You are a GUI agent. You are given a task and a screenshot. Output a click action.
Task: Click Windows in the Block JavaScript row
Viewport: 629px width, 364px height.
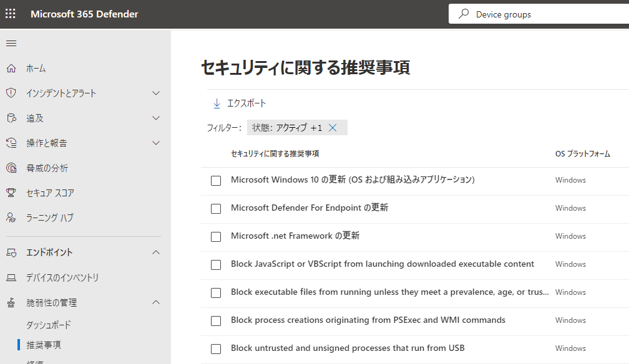click(x=570, y=264)
